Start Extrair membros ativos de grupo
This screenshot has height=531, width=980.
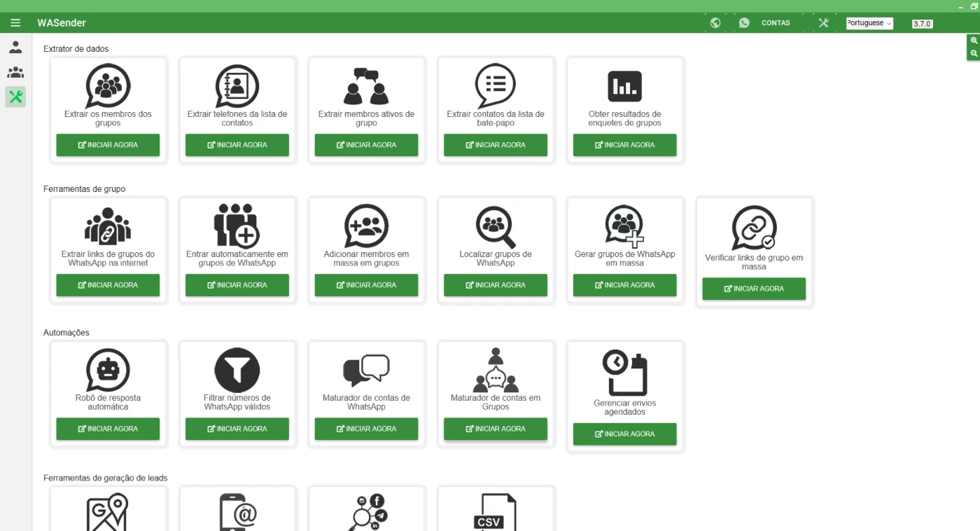[366, 145]
